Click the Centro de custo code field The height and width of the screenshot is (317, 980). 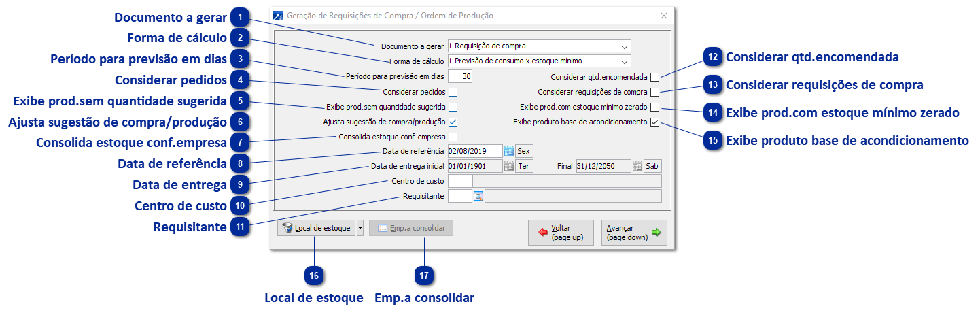click(x=460, y=181)
